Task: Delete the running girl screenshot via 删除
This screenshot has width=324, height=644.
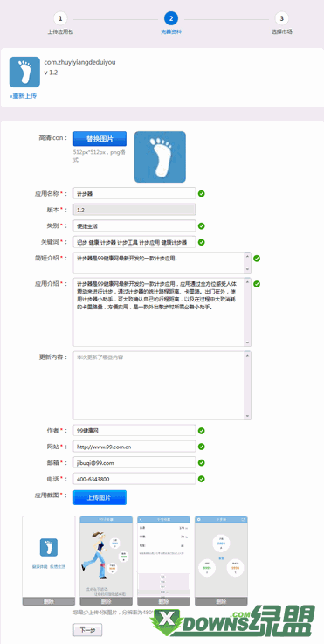Action: point(106,602)
